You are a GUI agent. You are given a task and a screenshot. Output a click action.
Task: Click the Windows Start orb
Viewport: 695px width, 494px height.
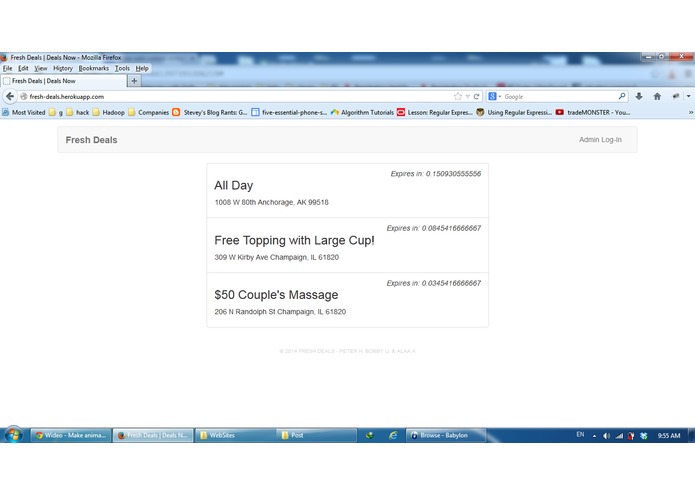14,435
